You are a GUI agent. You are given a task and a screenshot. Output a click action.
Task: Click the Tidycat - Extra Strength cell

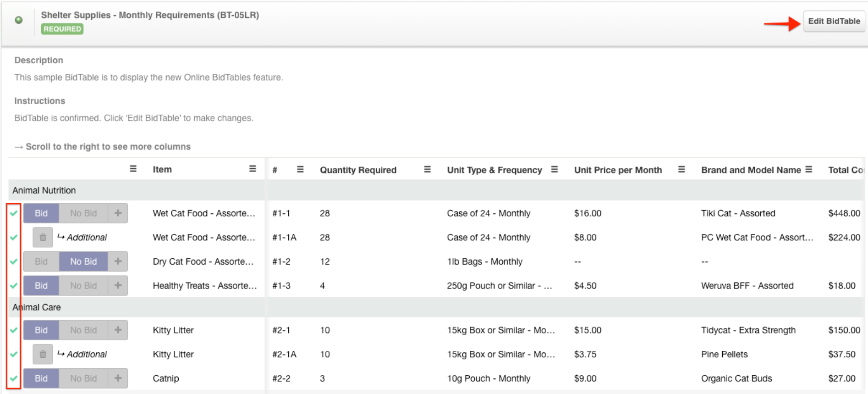tap(748, 330)
